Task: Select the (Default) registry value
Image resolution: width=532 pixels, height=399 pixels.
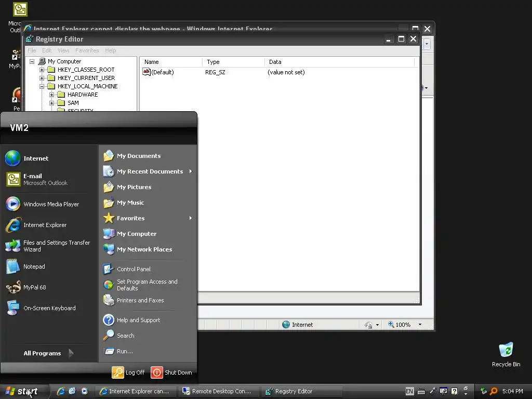Action: (162, 72)
